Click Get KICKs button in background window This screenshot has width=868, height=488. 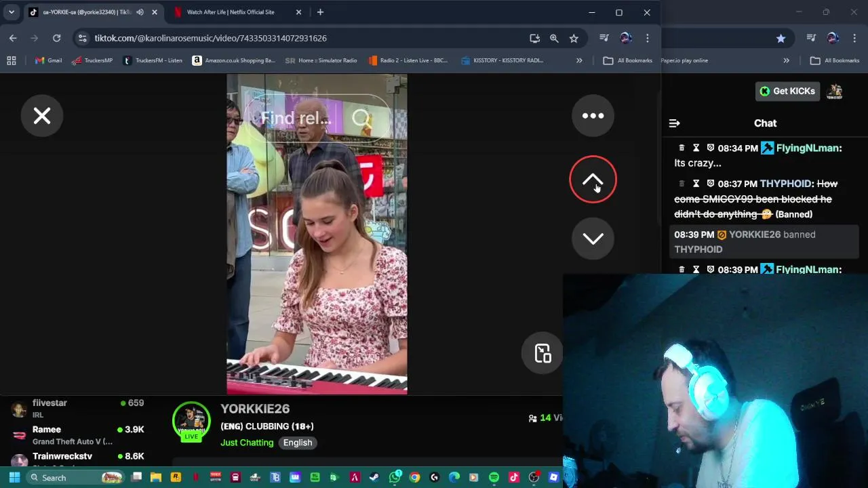pos(787,91)
